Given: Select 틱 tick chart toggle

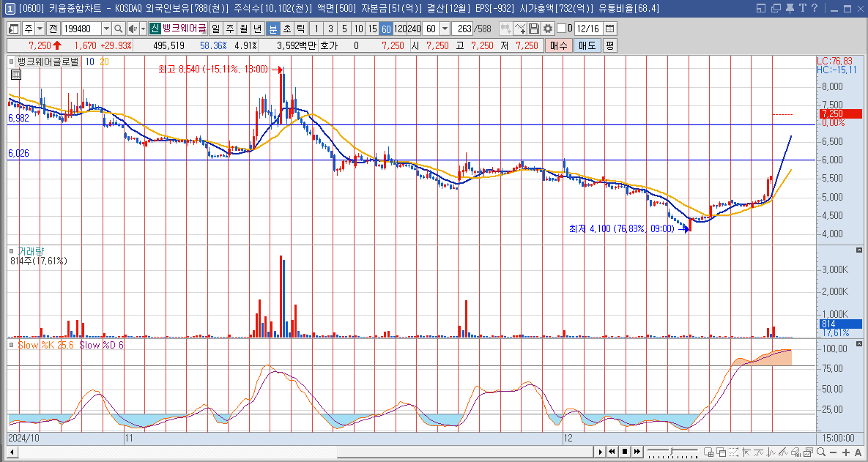Looking at the screenshot, I should pyautogui.click(x=300, y=29).
